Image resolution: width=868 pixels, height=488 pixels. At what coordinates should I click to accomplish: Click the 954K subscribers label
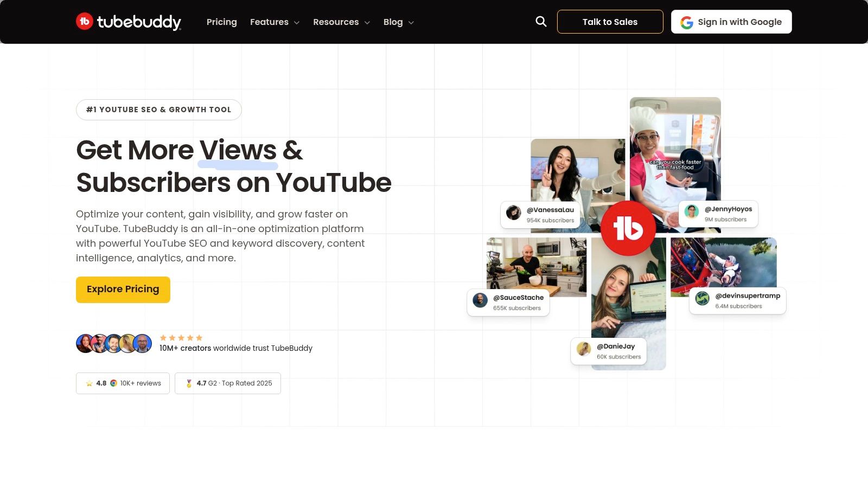[x=550, y=220]
